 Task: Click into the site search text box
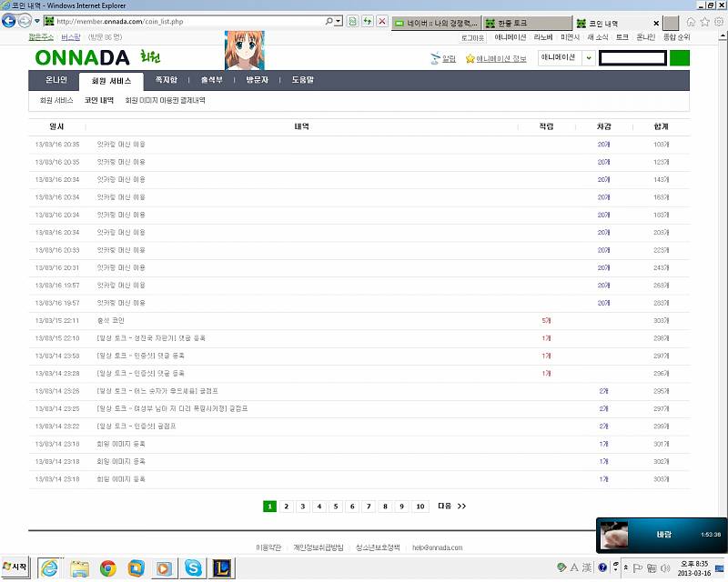632,58
